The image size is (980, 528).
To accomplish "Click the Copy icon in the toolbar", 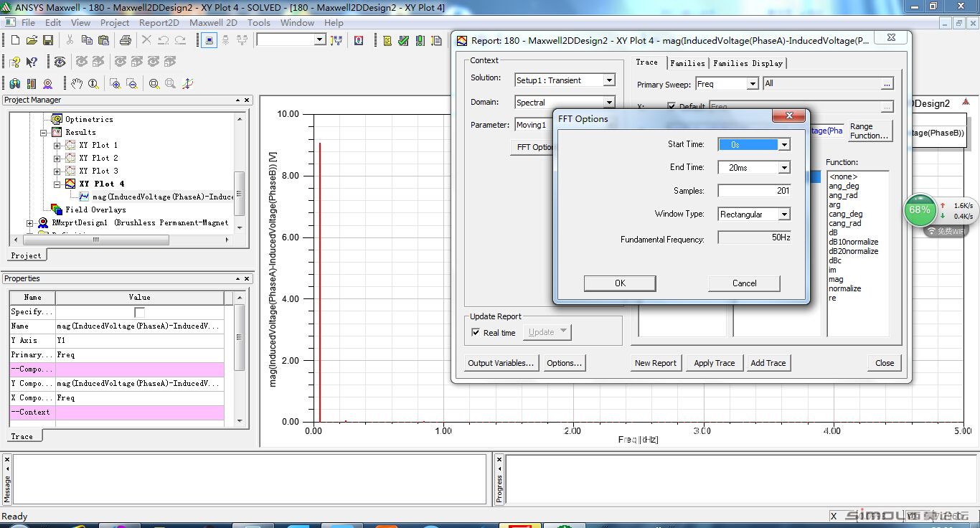I will tap(87, 41).
